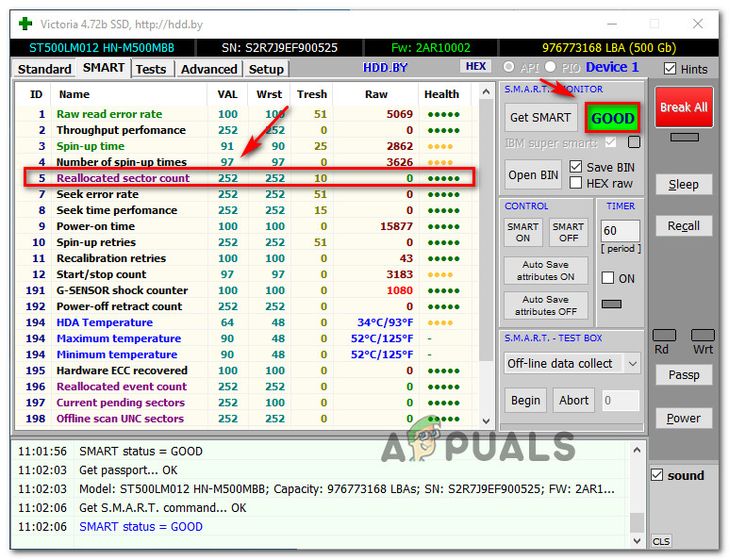Screen dimensions: 729x560
Task: Click the green GOOD status indicator
Action: (612, 118)
